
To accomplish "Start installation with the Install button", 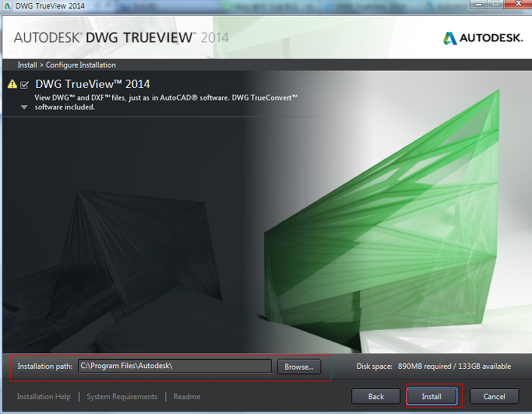I will [x=432, y=396].
